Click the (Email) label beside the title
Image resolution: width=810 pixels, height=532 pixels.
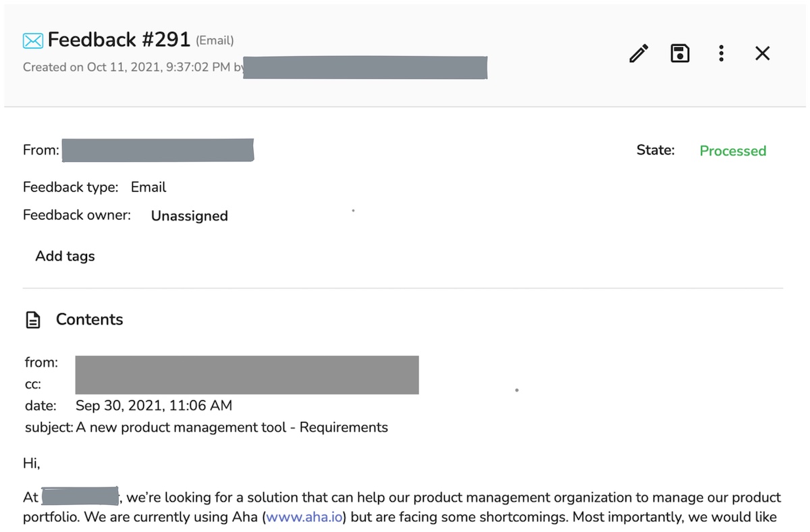pyautogui.click(x=215, y=41)
